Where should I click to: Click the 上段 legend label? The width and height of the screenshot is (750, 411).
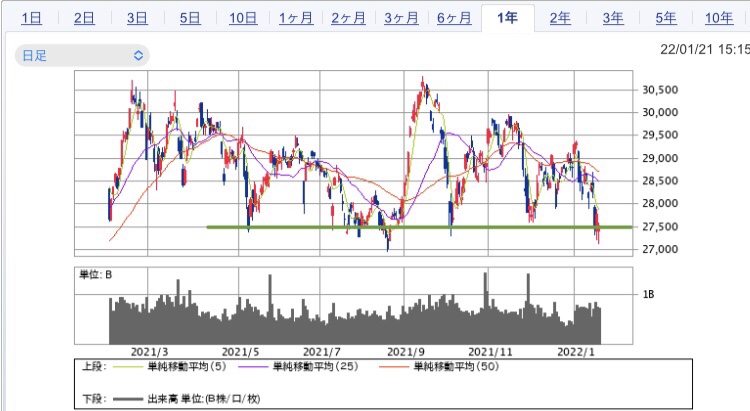(x=94, y=367)
